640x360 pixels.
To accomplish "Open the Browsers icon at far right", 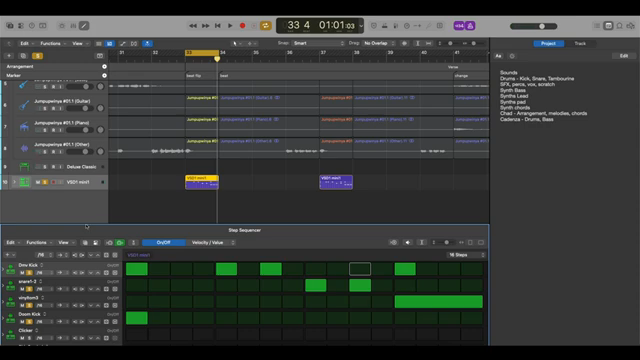I will (631, 26).
